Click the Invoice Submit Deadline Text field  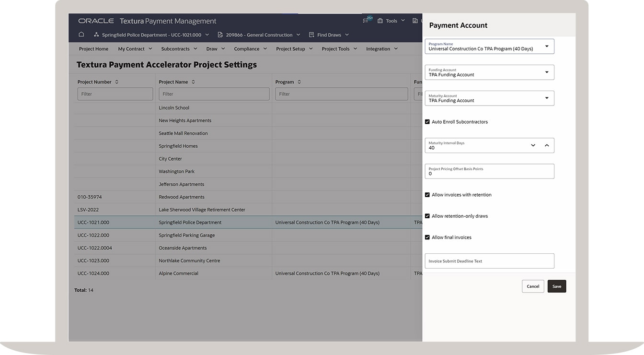pos(489,261)
